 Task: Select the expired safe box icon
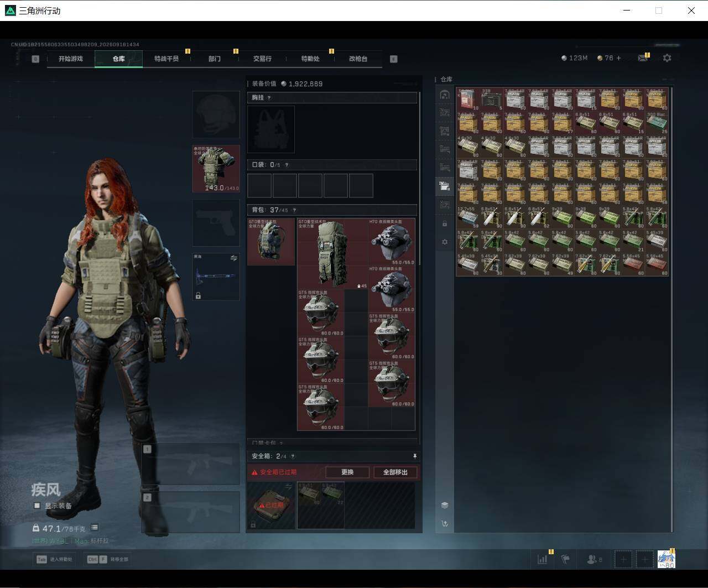click(271, 505)
